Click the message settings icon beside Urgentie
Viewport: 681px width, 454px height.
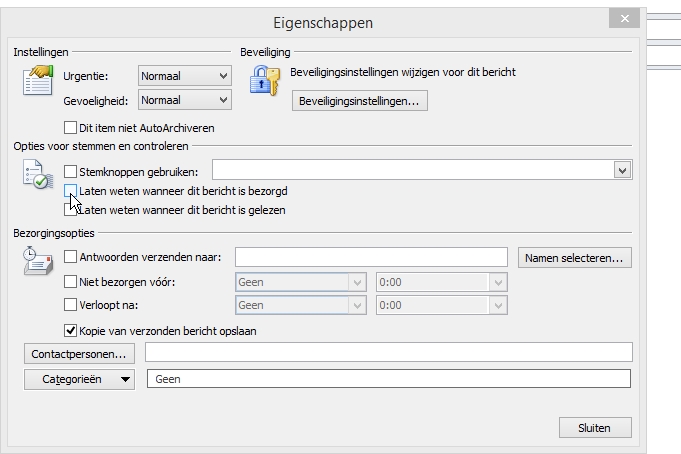coord(38,80)
